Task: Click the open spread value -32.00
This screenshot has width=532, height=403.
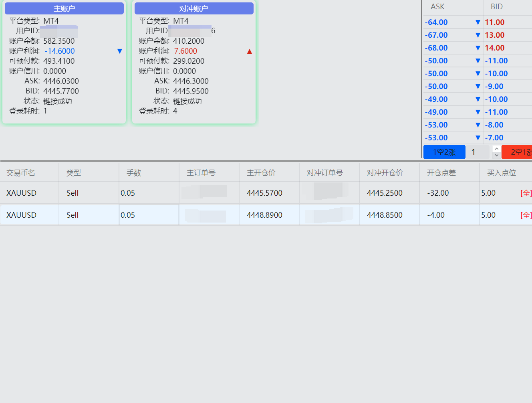Action: tap(438, 193)
